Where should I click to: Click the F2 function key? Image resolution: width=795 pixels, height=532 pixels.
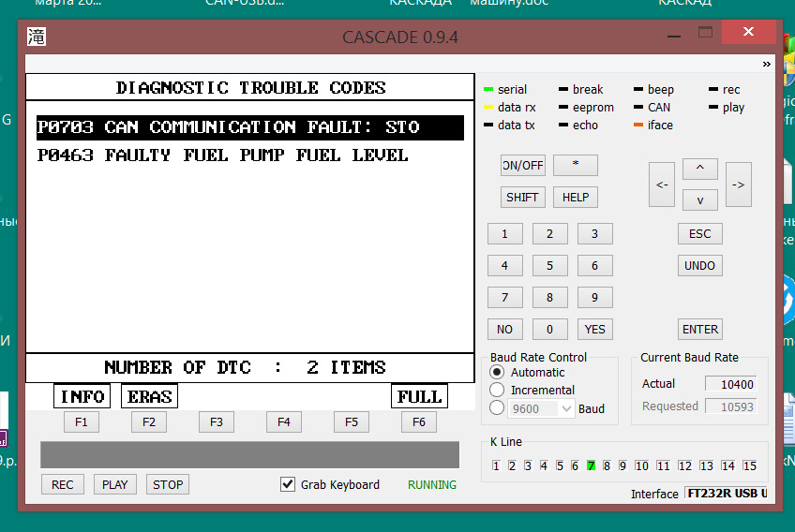pos(149,422)
